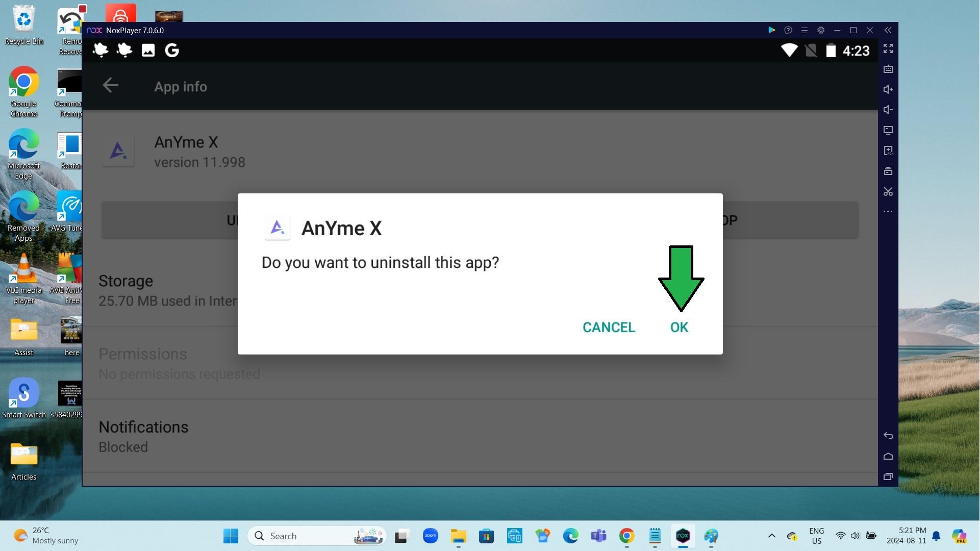This screenshot has width=980, height=551.
Task: Open the Articles folder on desktop
Action: point(23,461)
